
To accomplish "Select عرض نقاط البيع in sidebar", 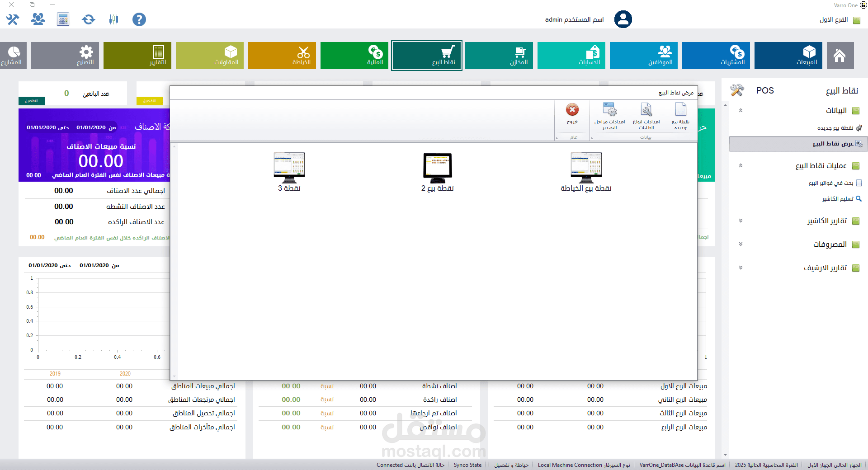I will tap(798, 144).
